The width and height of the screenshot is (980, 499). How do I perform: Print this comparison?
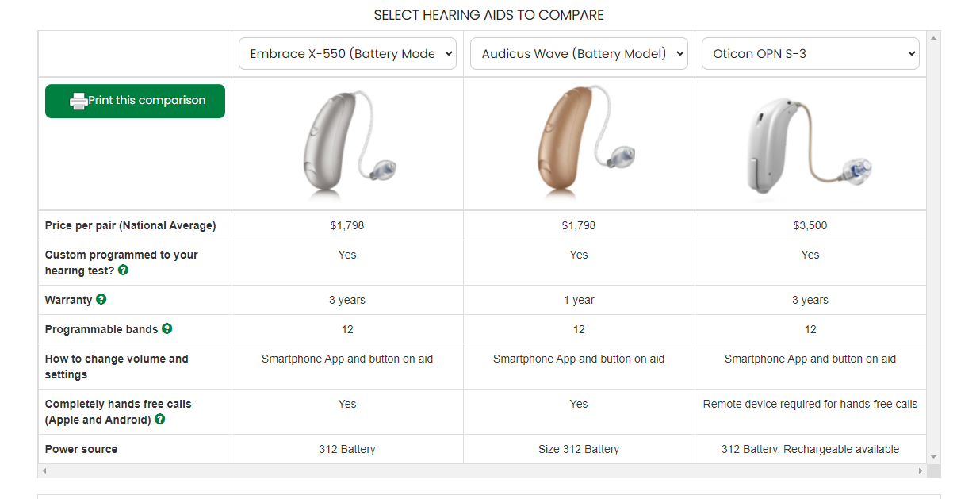(x=135, y=102)
